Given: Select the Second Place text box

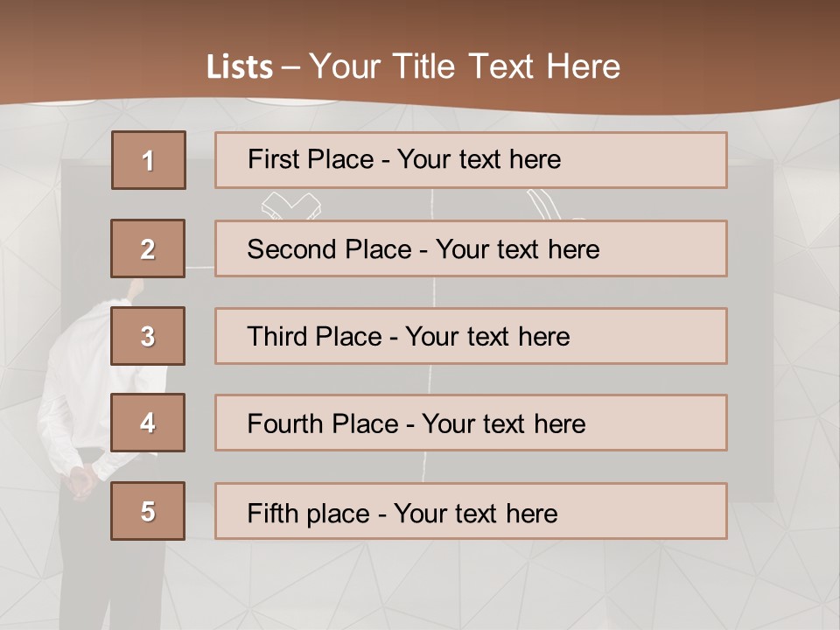Looking at the screenshot, I should 471,248.
